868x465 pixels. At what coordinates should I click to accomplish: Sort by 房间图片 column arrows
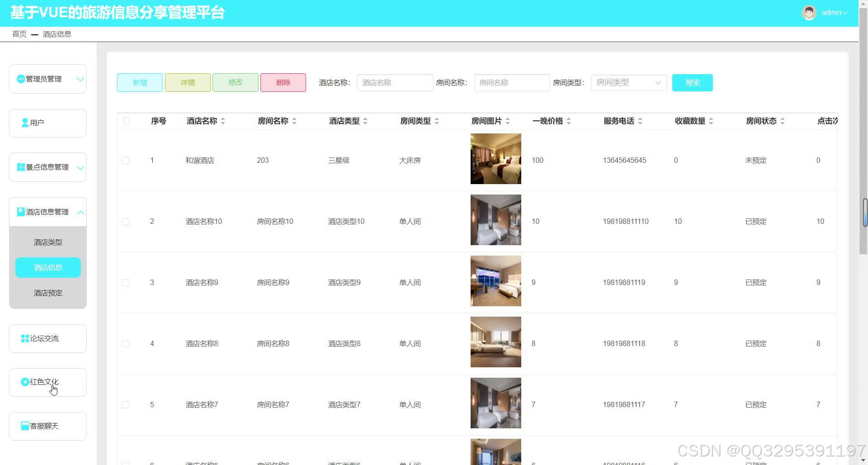508,121
